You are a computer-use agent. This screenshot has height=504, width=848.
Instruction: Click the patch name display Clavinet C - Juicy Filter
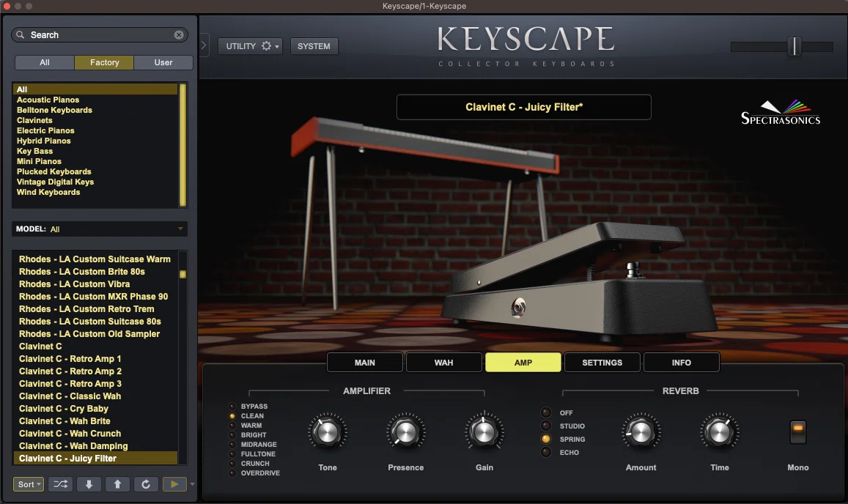click(523, 107)
